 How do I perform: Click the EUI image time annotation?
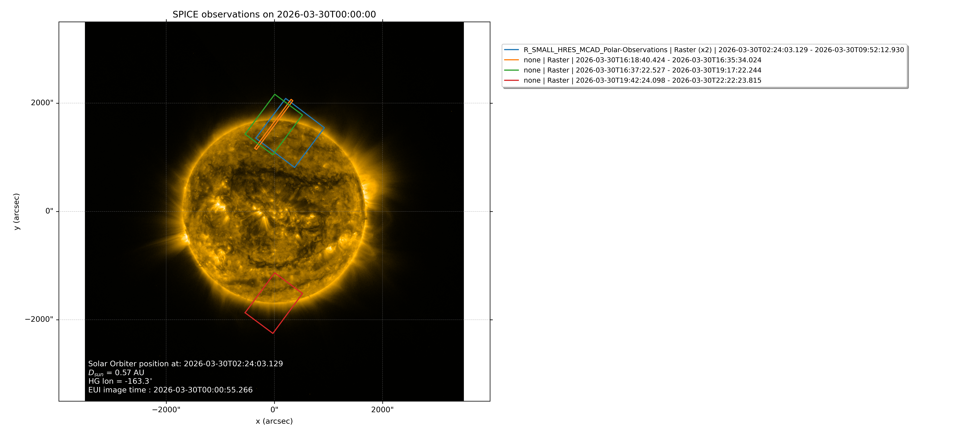170,390
